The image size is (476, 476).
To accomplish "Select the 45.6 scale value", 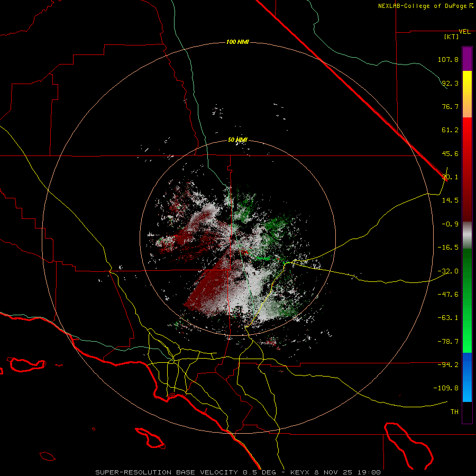I will point(450,153).
